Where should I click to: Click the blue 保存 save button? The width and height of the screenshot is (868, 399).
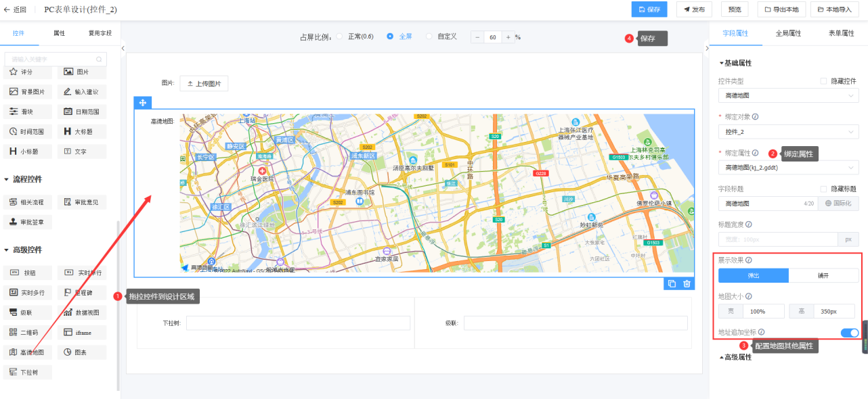(x=649, y=9)
